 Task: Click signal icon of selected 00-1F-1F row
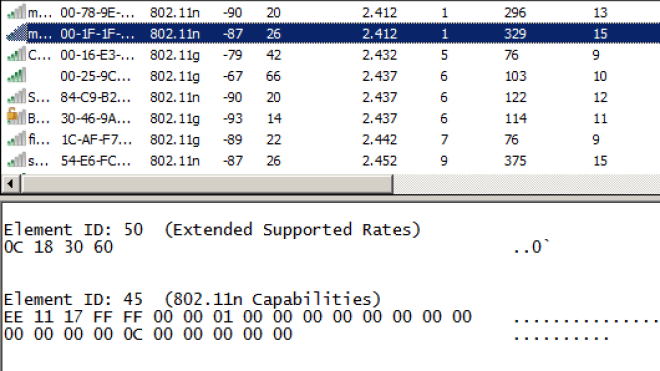tap(16, 33)
